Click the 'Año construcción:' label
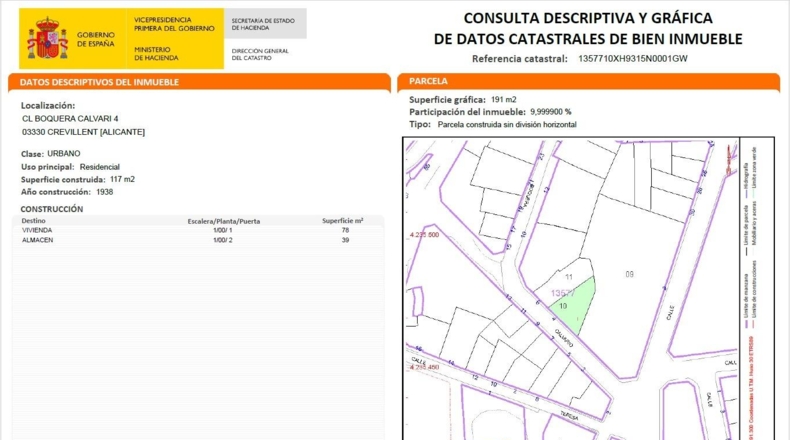This screenshot has height=440, width=790. click(56, 192)
